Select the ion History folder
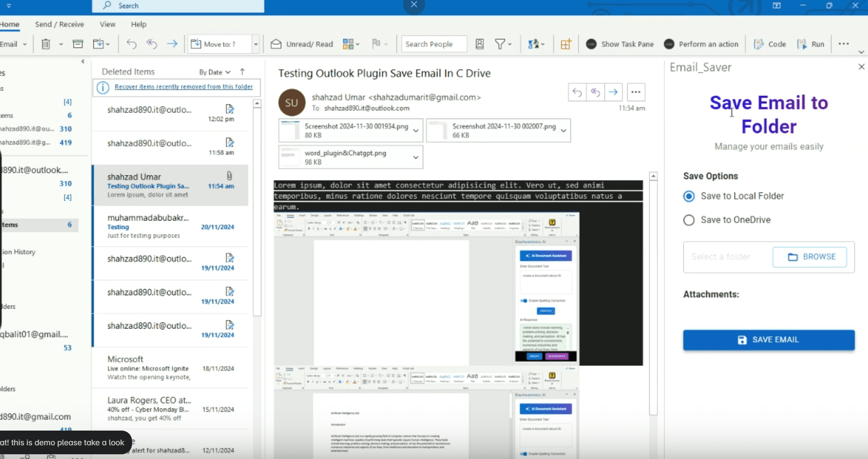The image size is (868, 459). 18,252
